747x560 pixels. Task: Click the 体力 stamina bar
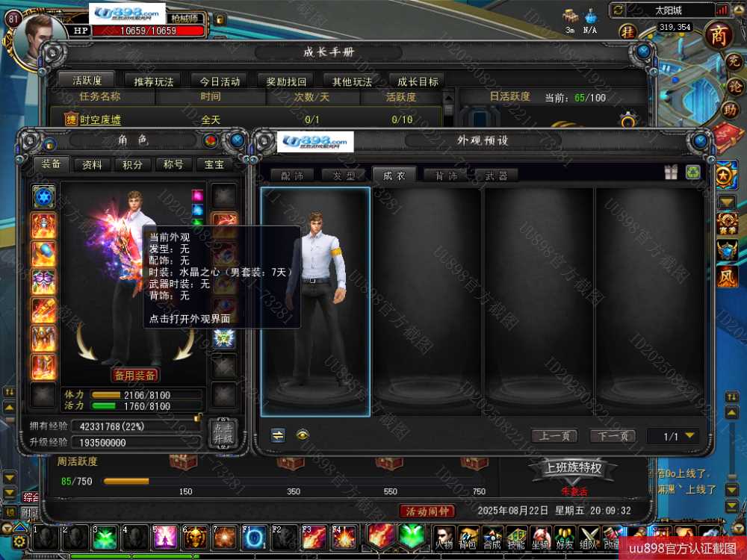146,395
